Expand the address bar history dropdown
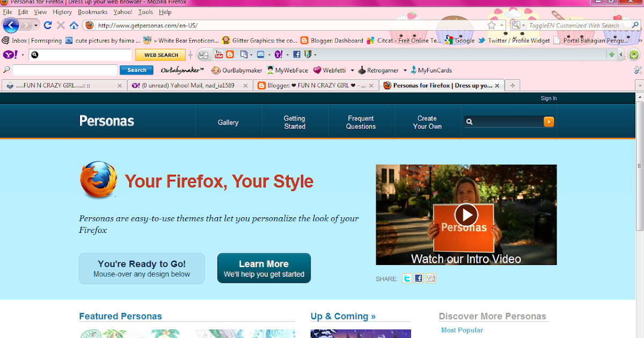This screenshot has width=644, height=338. (502, 25)
